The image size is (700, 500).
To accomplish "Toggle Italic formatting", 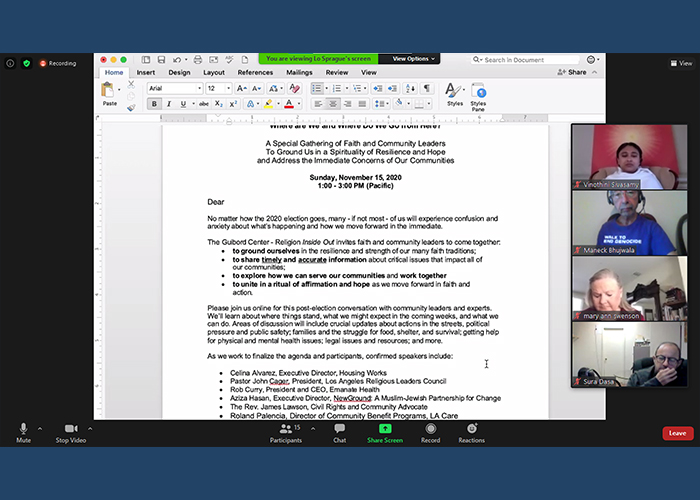I will point(169,104).
